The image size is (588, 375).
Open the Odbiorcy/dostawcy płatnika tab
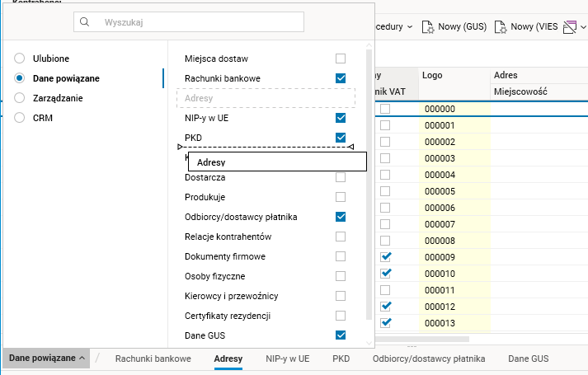click(429, 359)
